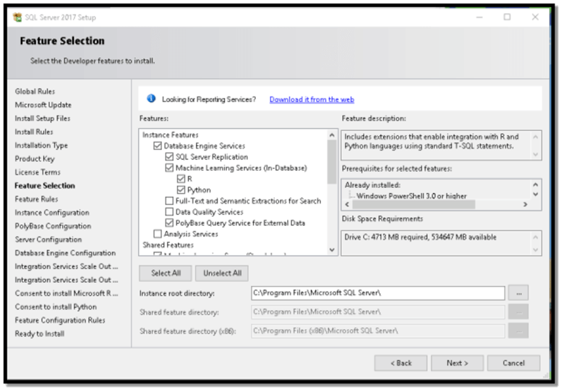The image size is (564, 392).
Task: Click the Instance Features heading in tree
Action: point(170,135)
